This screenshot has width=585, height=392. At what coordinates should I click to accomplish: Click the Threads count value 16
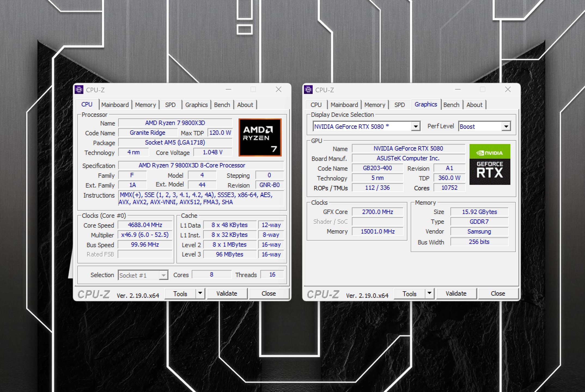point(272,275)
